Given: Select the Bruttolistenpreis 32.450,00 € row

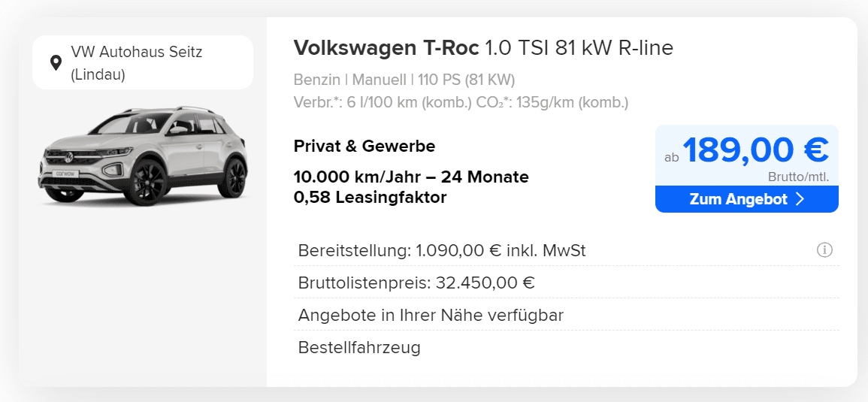Looking at the screenshot, I should 567,283.
